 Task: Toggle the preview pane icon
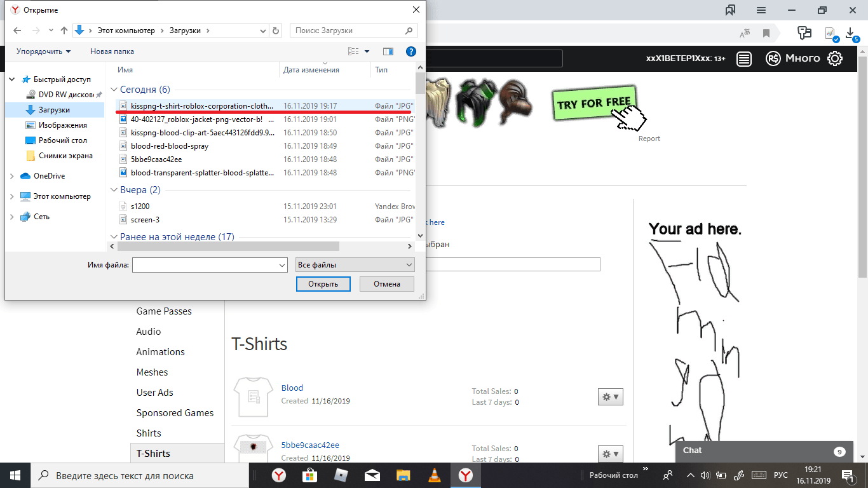(388, 51)
